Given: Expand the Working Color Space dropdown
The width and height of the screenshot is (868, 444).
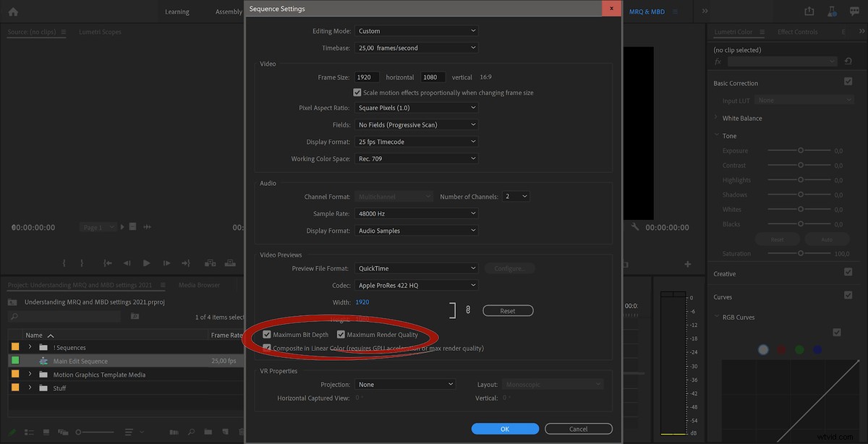Looking at the screenshot, I should click(x=416, y=158).
